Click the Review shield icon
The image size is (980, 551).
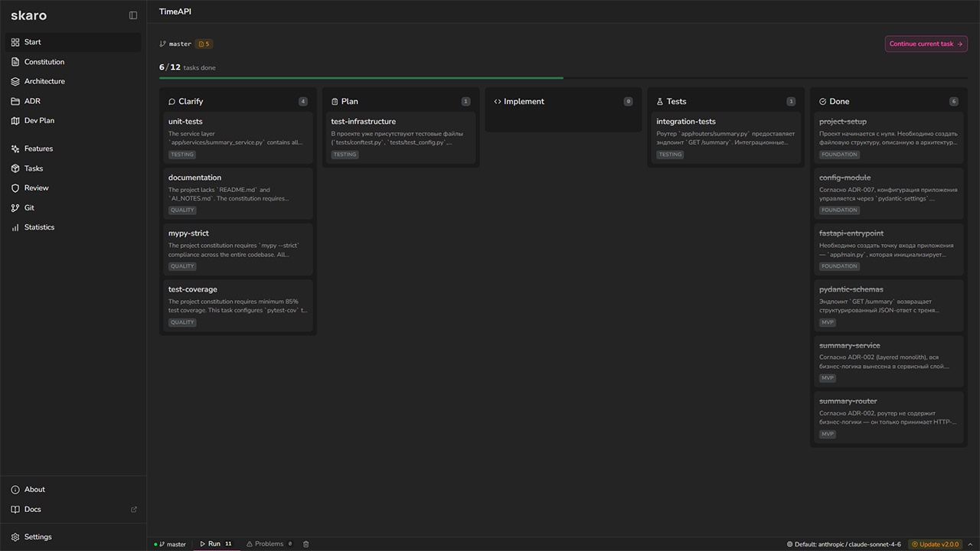pos(15,188)
